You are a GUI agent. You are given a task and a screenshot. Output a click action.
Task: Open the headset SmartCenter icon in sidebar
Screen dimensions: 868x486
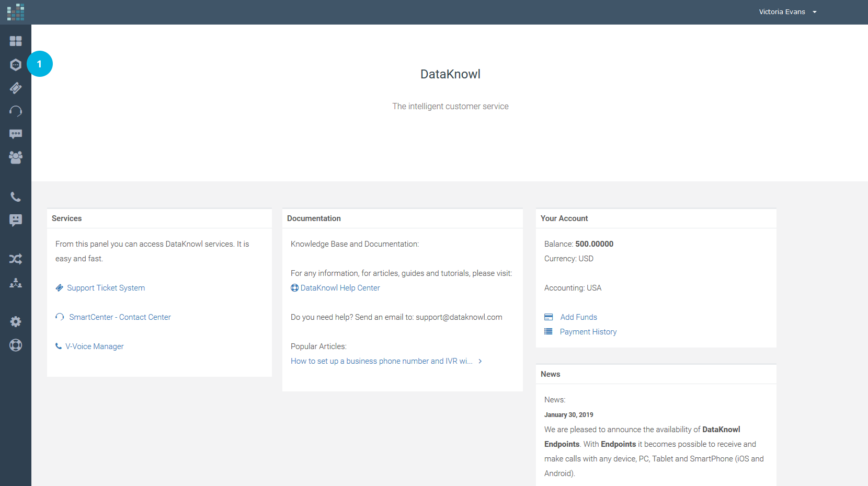16,111
